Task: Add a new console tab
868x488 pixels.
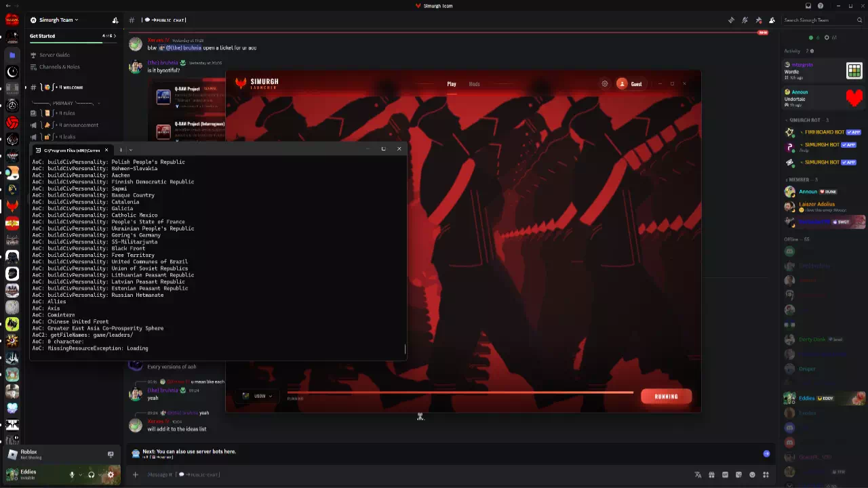Action: (121, 150)
